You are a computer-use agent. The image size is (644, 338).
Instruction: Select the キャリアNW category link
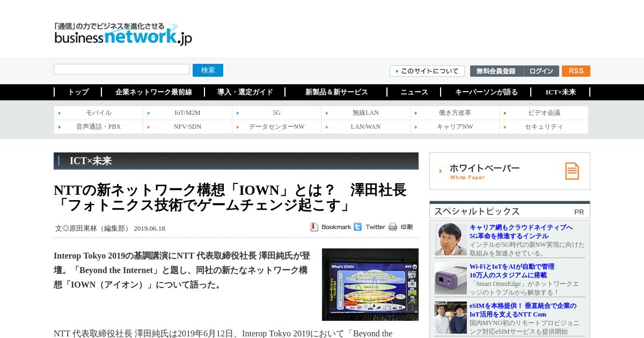[x=455, y=127]
